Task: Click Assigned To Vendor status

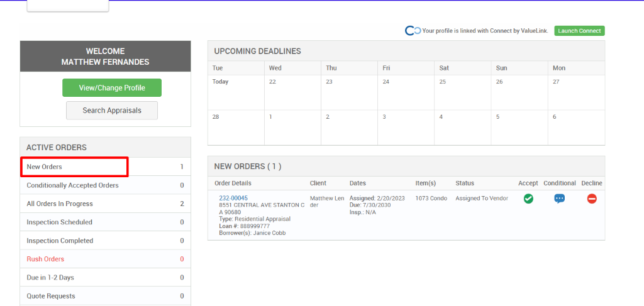Action: (482, 198)
